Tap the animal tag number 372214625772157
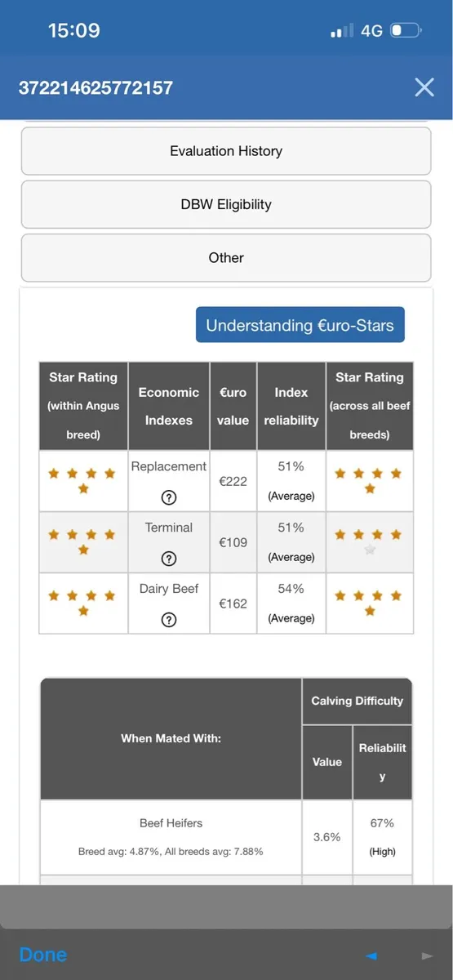Screen dimensions: 453x980 pyautogui.click(x=95, y=88)
